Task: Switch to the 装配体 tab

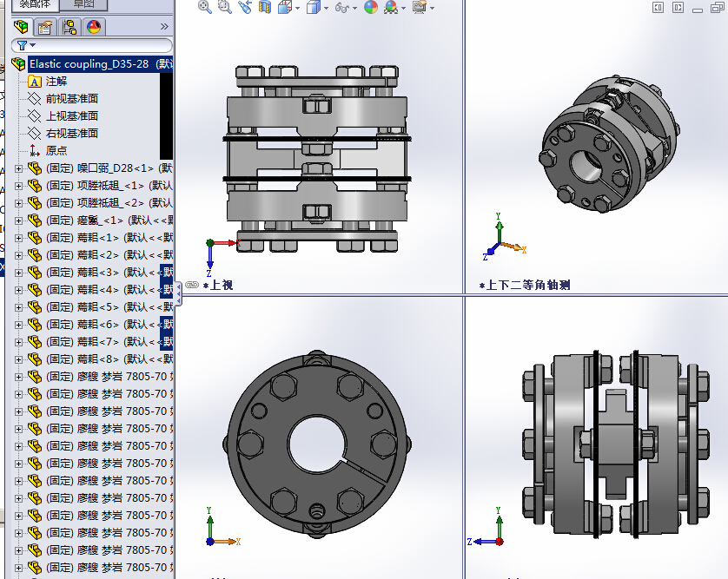Action: point(35,4)
